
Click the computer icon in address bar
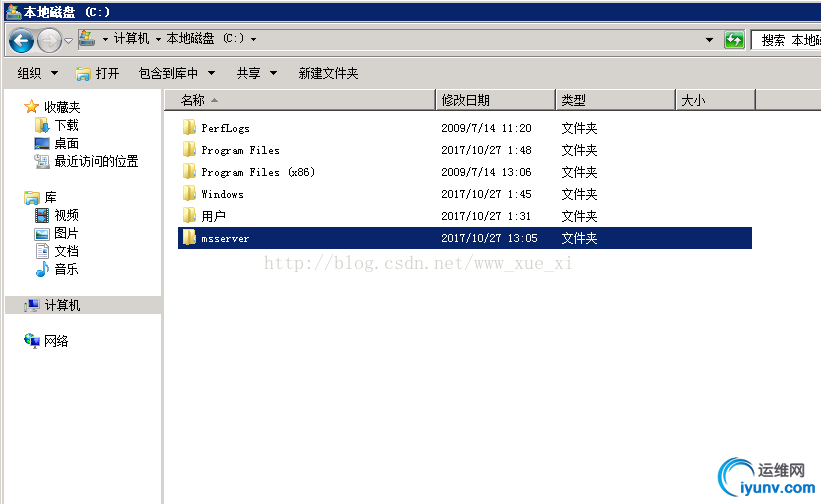[86, 38]
